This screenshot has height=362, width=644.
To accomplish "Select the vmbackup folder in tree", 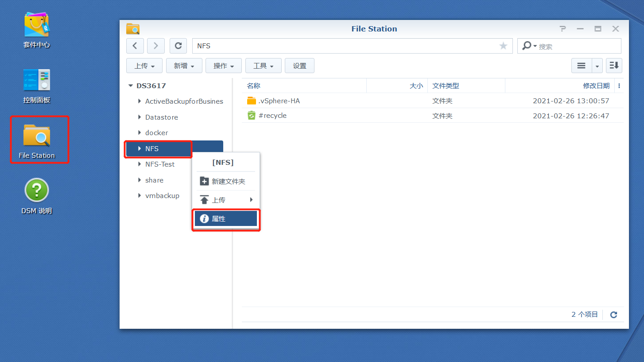I will (x=162, y=196).
